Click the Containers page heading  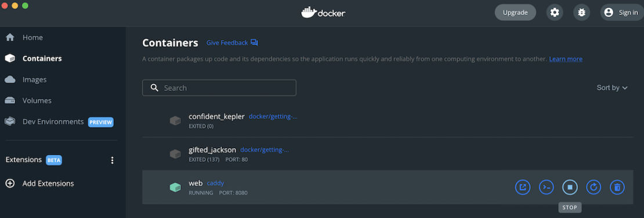click(170, 43)
